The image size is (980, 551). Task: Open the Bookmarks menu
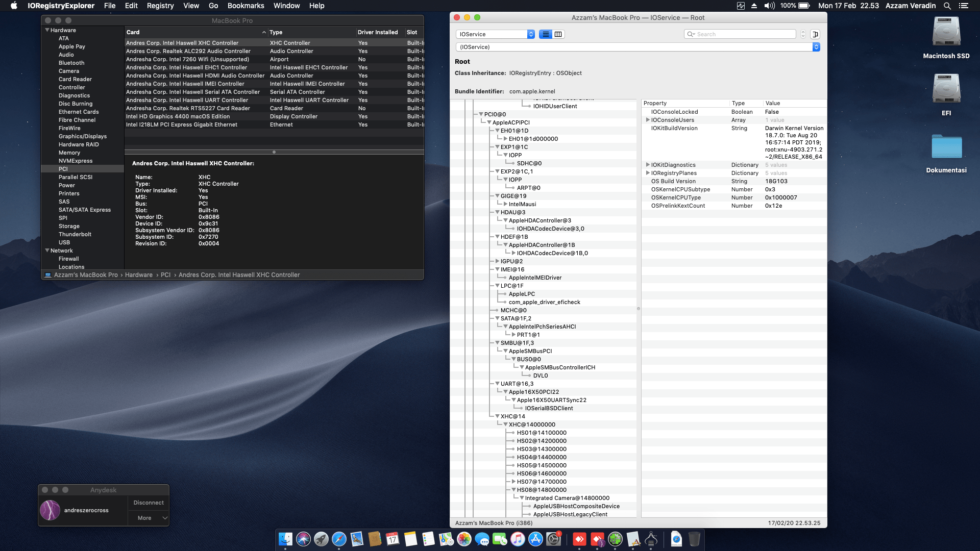[246, 6]
